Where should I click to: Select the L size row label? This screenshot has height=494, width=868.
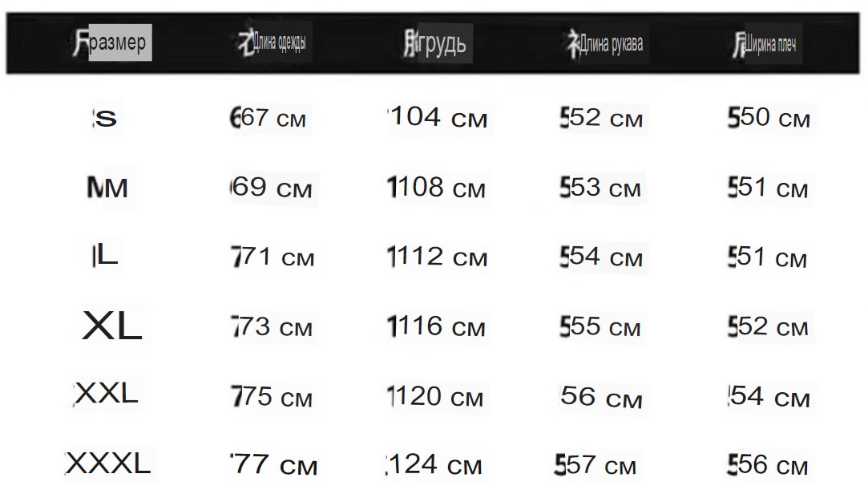point(105,256)
